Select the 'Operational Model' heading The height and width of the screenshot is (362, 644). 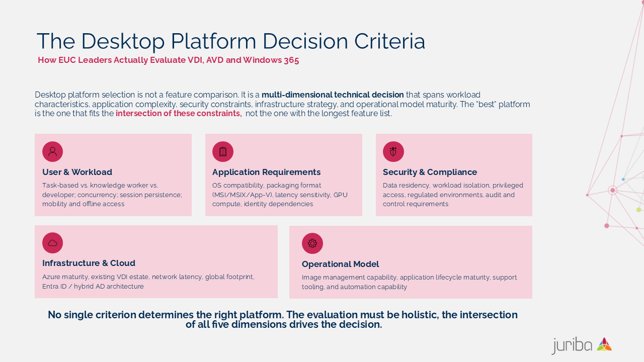pos(340,264)
